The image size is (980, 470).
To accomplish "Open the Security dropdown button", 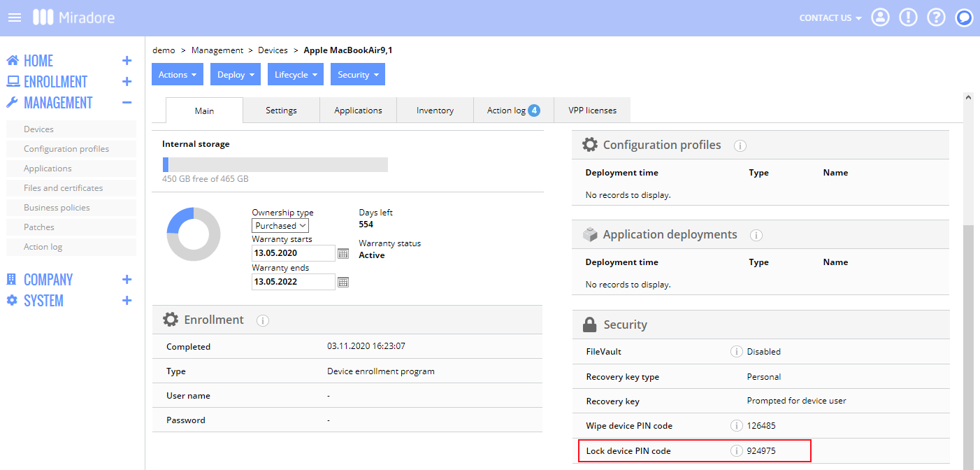I will pyautogui.click(x=358, y=75).
